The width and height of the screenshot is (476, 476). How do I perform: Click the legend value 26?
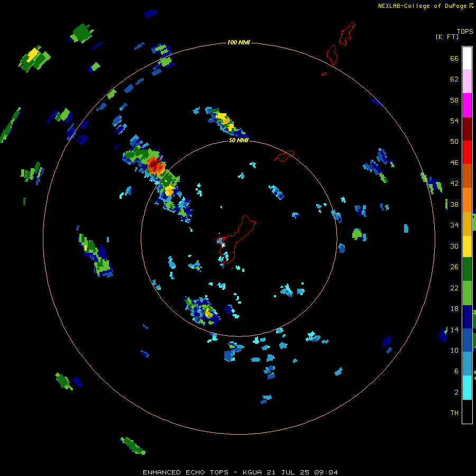pyautogui.click(x=454, y=267)
